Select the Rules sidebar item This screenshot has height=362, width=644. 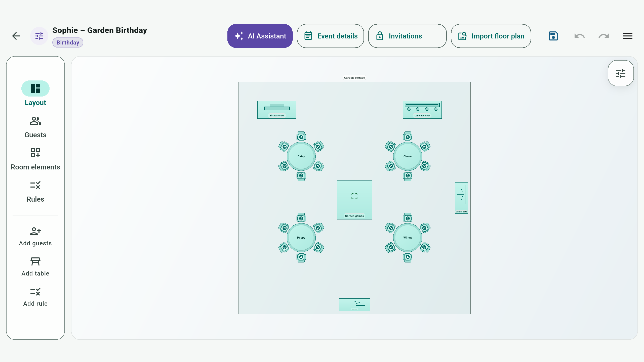pyautogui.click(x=35, y=192)
